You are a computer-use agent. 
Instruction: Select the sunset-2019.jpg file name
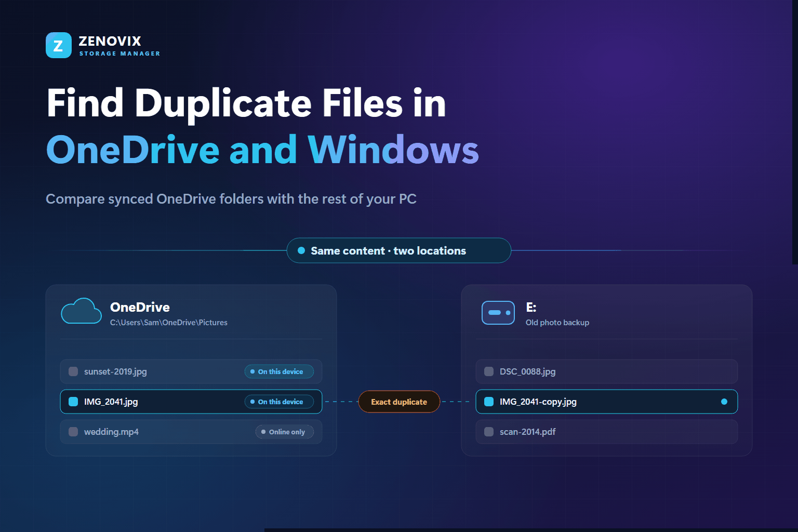click(x=115, y=371)
